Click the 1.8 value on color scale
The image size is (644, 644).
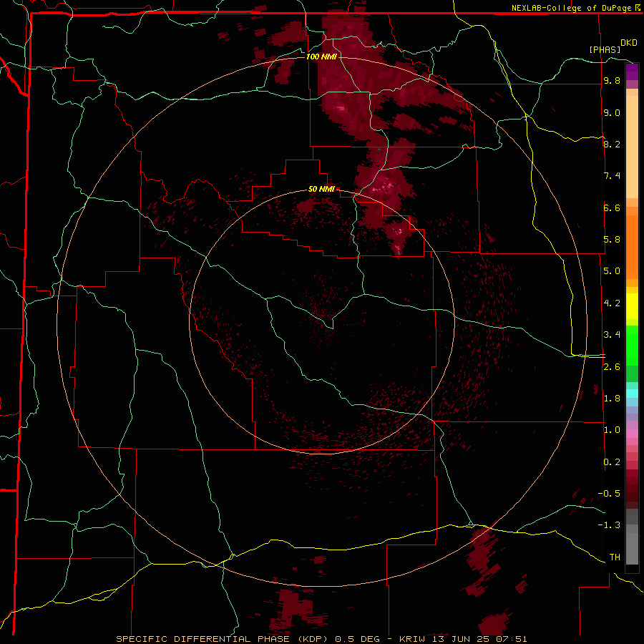(x=612, y=399)
